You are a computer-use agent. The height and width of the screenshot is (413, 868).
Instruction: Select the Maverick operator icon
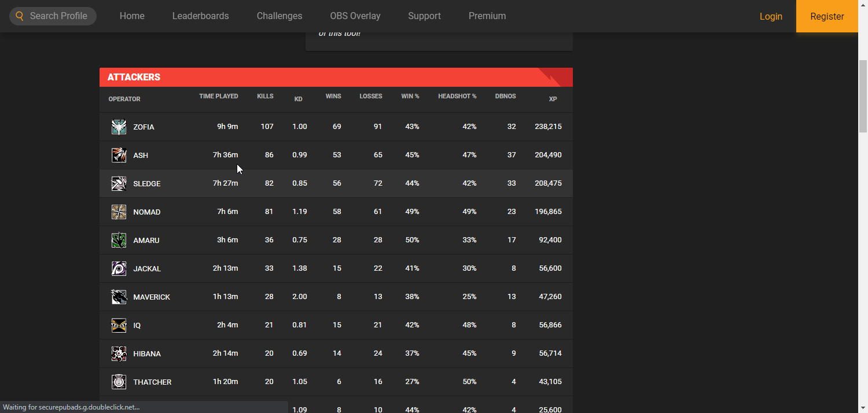pos(119,297)
